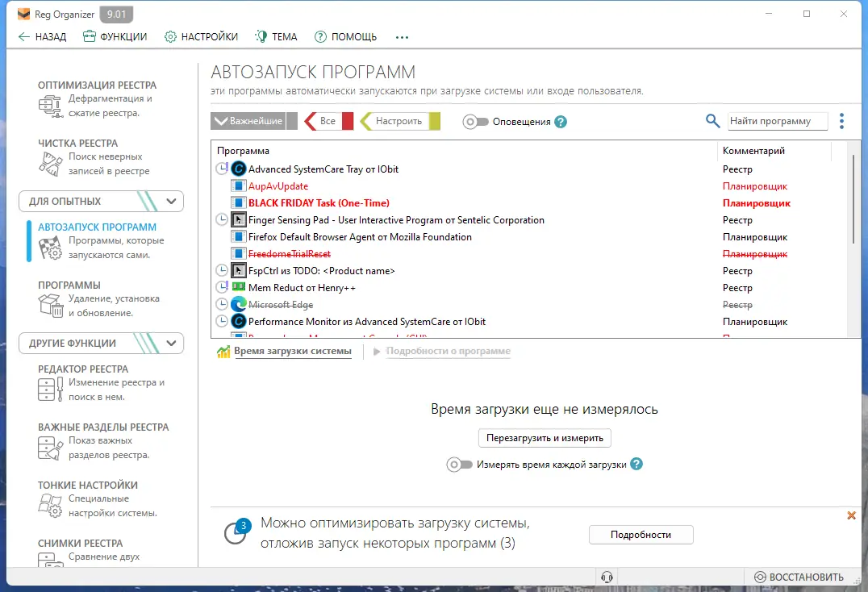Select the Настроить filter tab
The image size is (868, 592).
click(399, 121)
